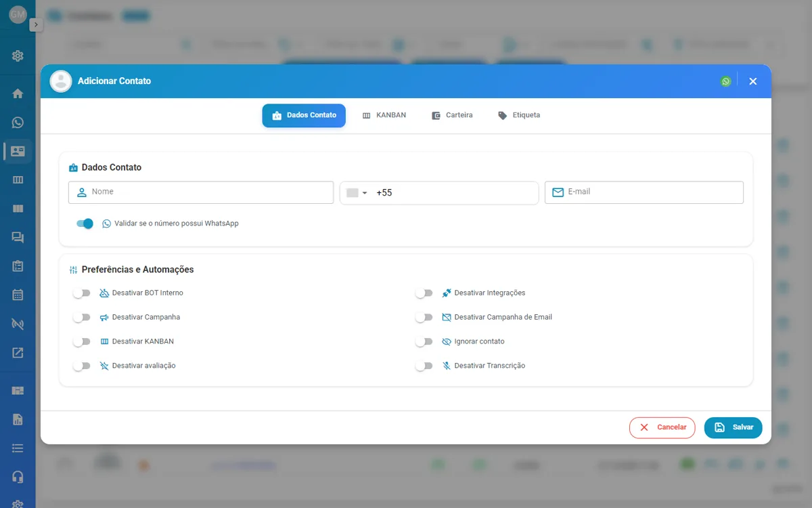
Task: Switch to the KANBAN tab
Action: coord(384,115)
